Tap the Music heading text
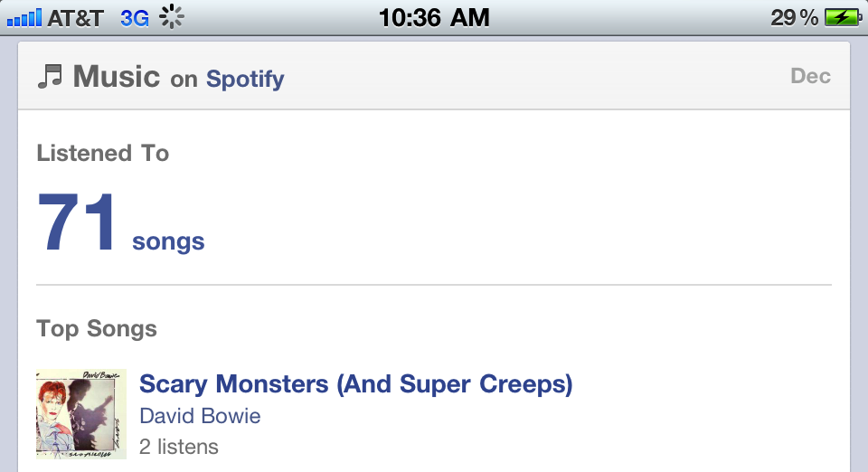868x472 pixels. (x=117, y=76)
